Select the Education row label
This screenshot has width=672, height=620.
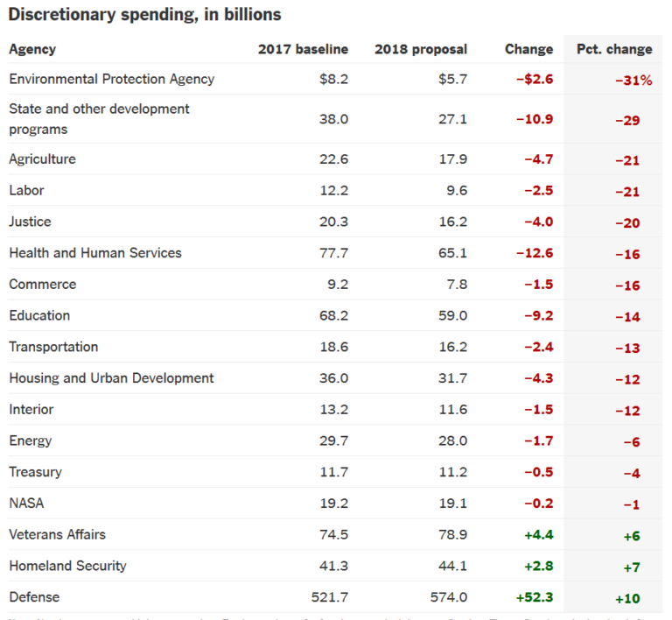[39, 315]
